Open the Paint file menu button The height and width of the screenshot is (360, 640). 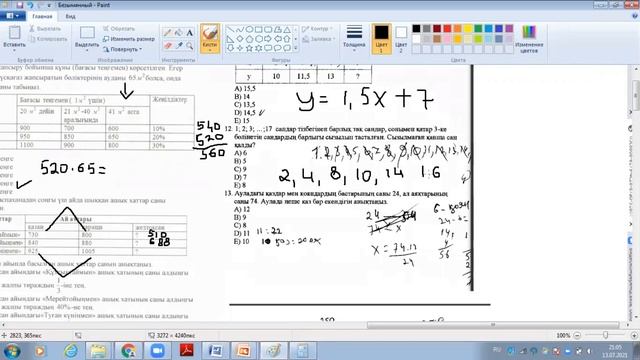tap(12, 16)
